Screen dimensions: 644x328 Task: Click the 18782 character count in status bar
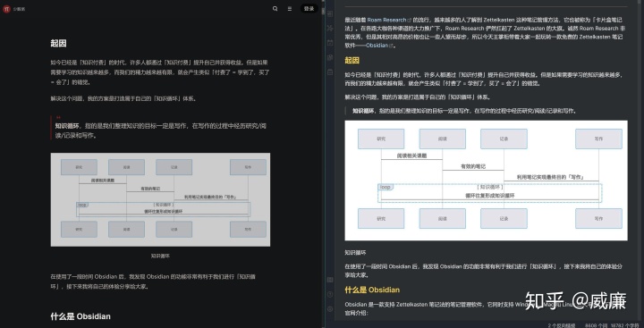coord(624,325)
